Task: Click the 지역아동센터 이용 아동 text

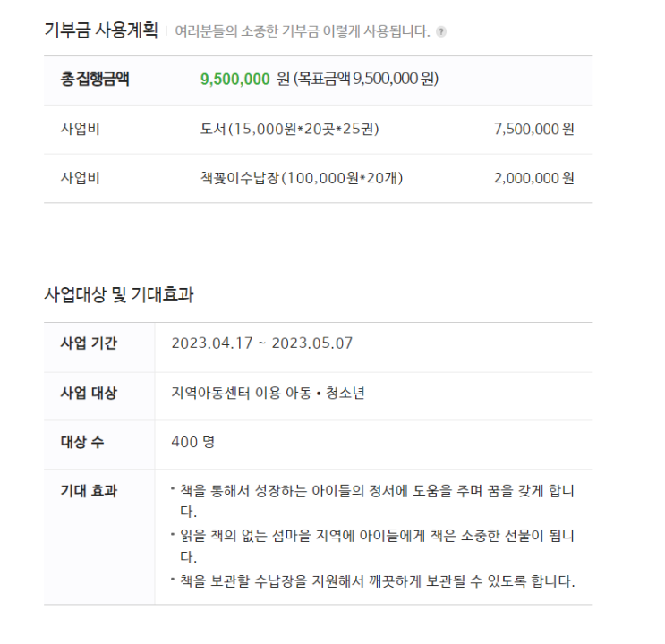Action: 242,393
